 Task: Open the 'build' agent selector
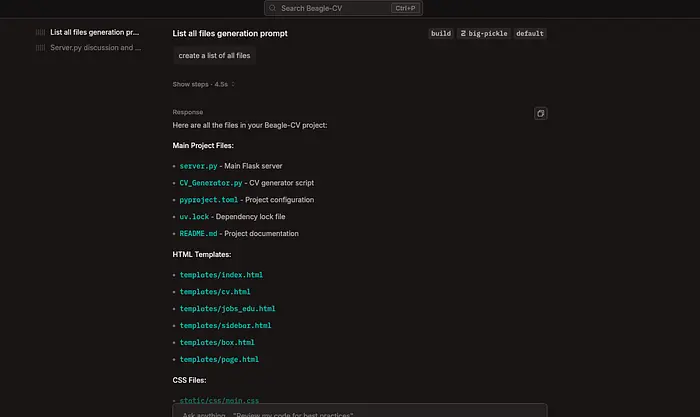coord(440,33)
